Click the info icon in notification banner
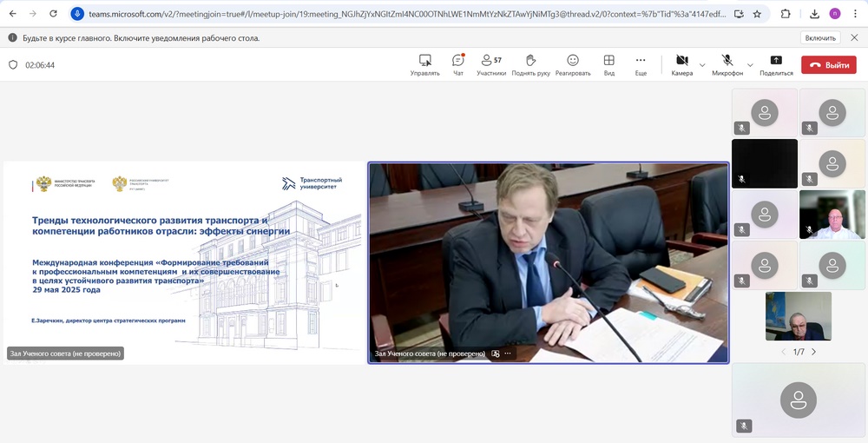 tap(12, 37)
